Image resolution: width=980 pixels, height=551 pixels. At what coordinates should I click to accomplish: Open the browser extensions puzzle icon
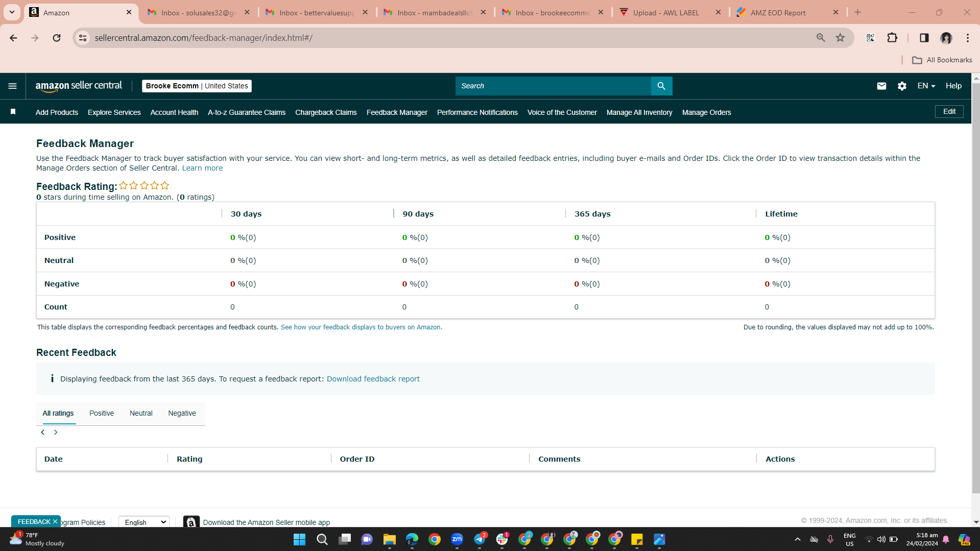point(892,38)
